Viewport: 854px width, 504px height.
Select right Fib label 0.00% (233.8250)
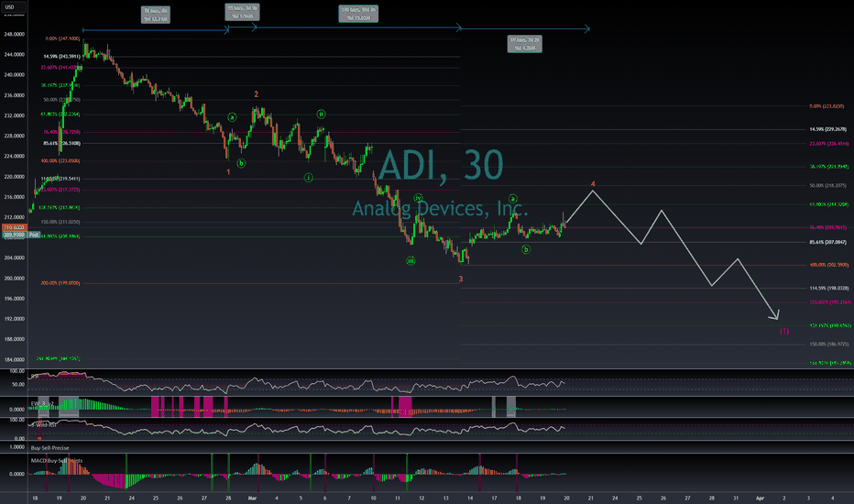[827, 106]
